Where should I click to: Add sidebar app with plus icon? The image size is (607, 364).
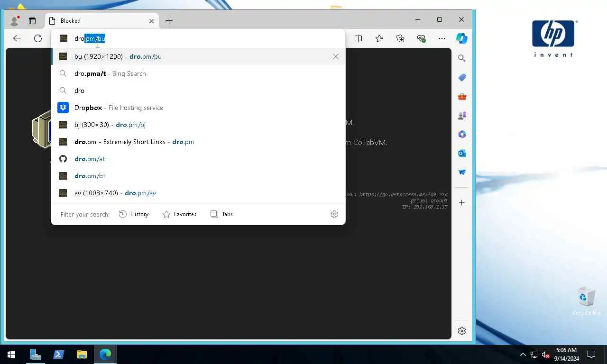462,202
